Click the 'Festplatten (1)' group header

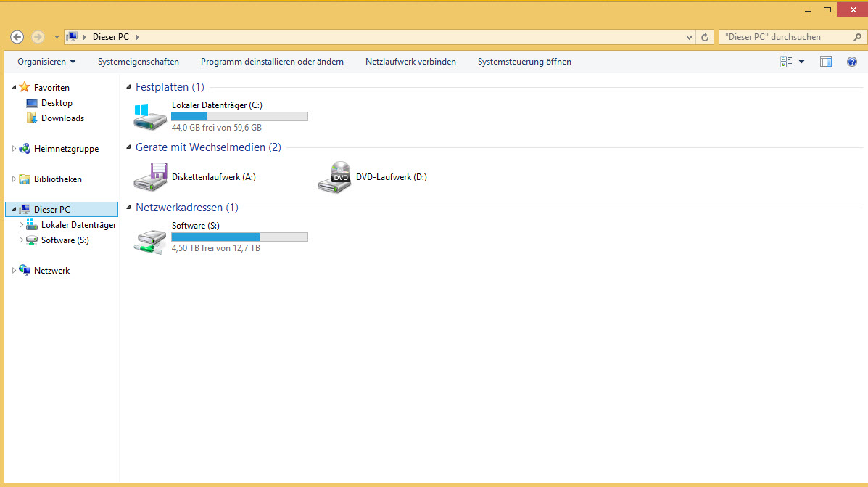[170, 87]
